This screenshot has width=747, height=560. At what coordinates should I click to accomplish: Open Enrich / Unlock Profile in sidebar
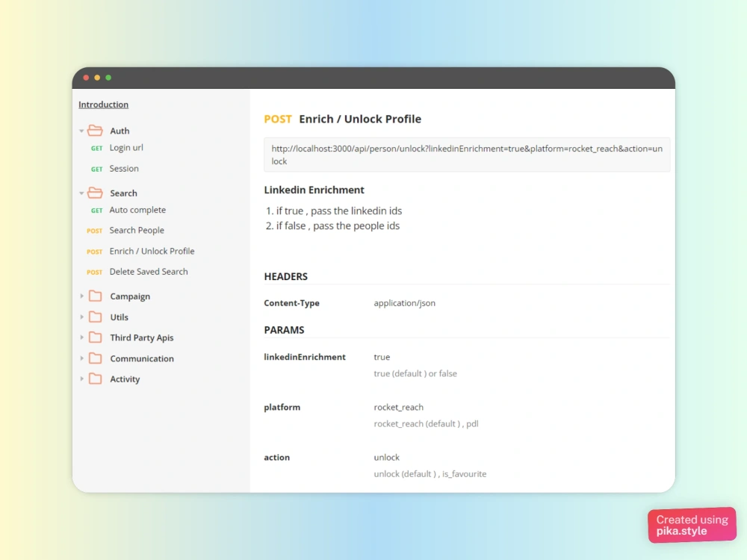[152, 252]
